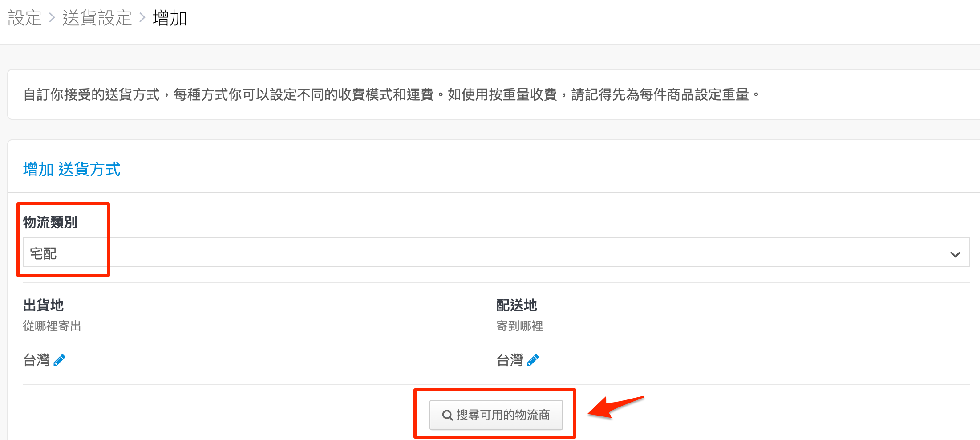Click the chevron between 設定 and 送貨設定
This screenshot has height=440, width=980.
pyautogui.click(x=52, y=18)
